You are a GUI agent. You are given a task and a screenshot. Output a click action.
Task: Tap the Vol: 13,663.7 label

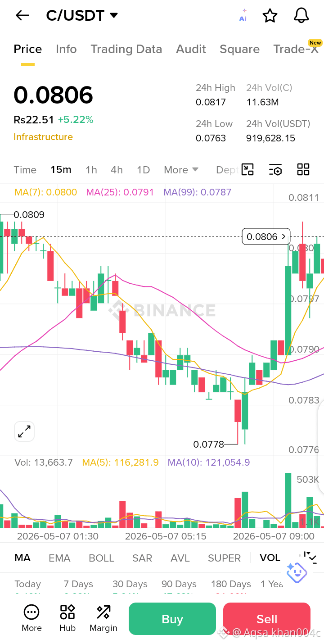point(44,463)
